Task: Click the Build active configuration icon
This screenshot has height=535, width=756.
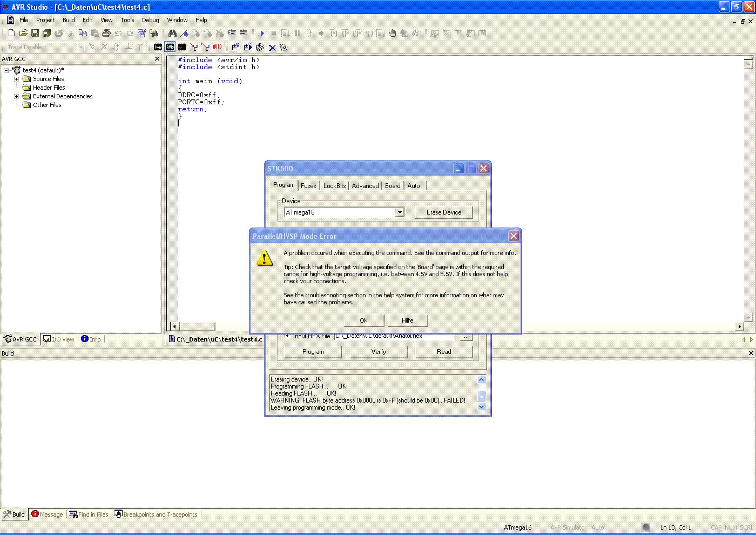Action: pos(236,48)
